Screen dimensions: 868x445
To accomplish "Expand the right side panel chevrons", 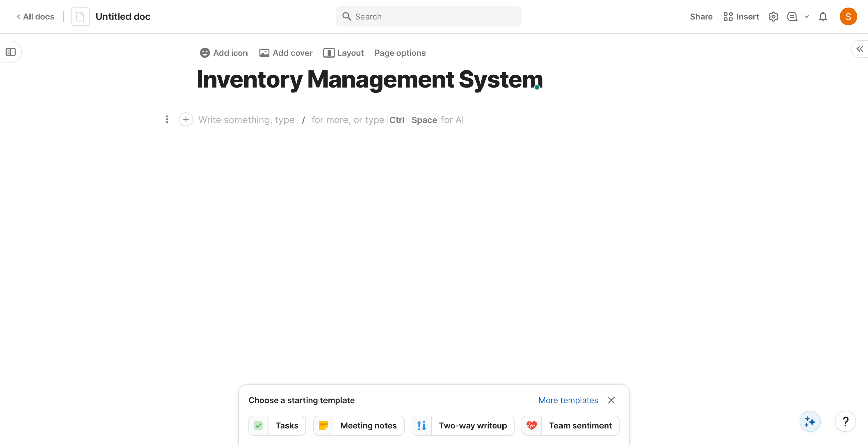I will pos(860,49).
